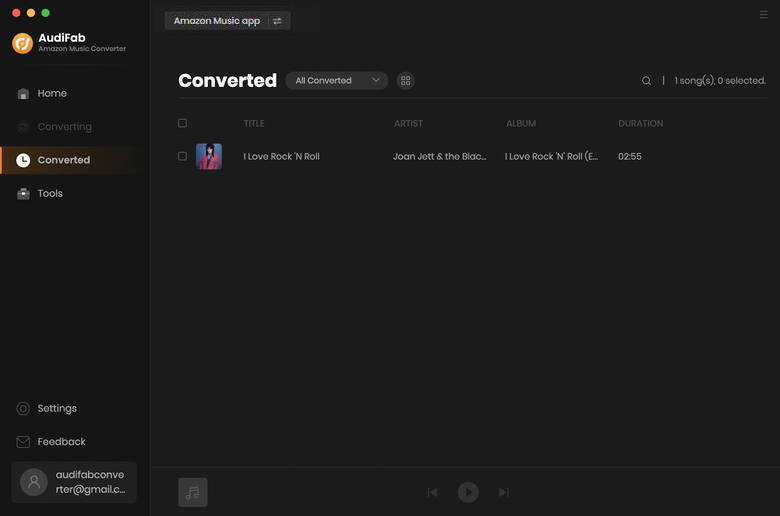Sort by ALBUM column header

point(521,123)
